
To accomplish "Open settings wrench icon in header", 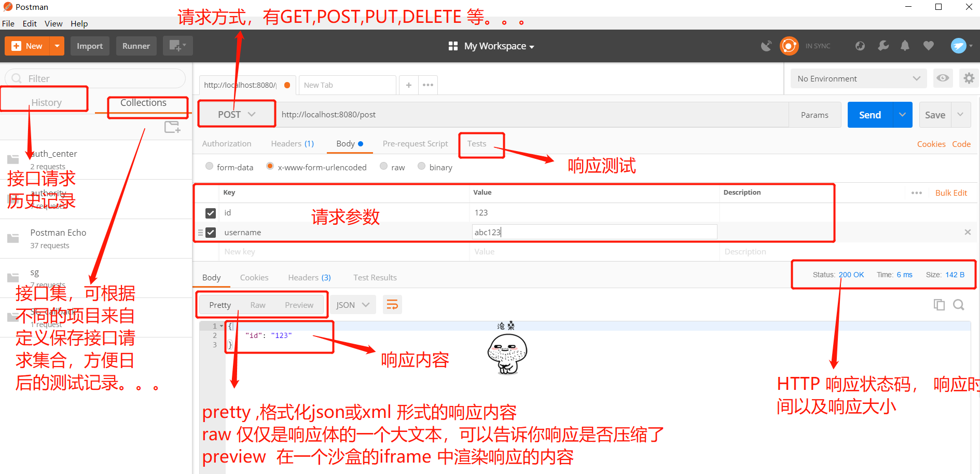I will pos(883,46).
